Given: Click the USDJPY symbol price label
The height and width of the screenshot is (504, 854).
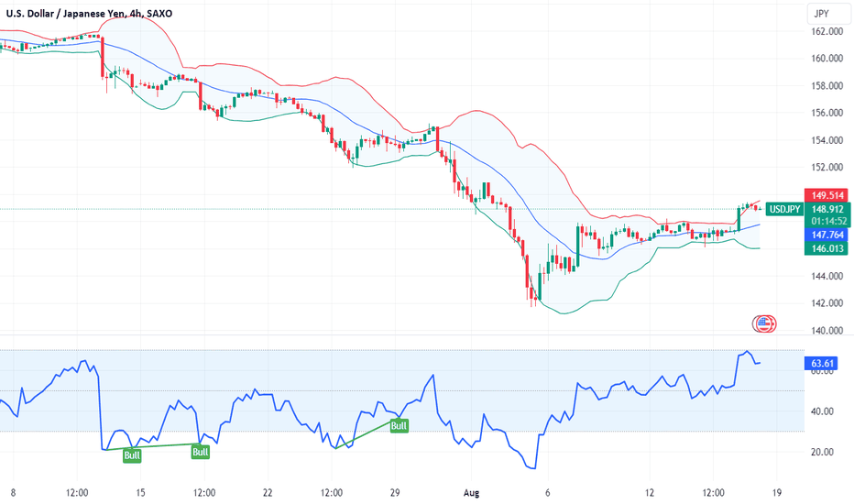Looking at the screenshot, I should 784,209.
